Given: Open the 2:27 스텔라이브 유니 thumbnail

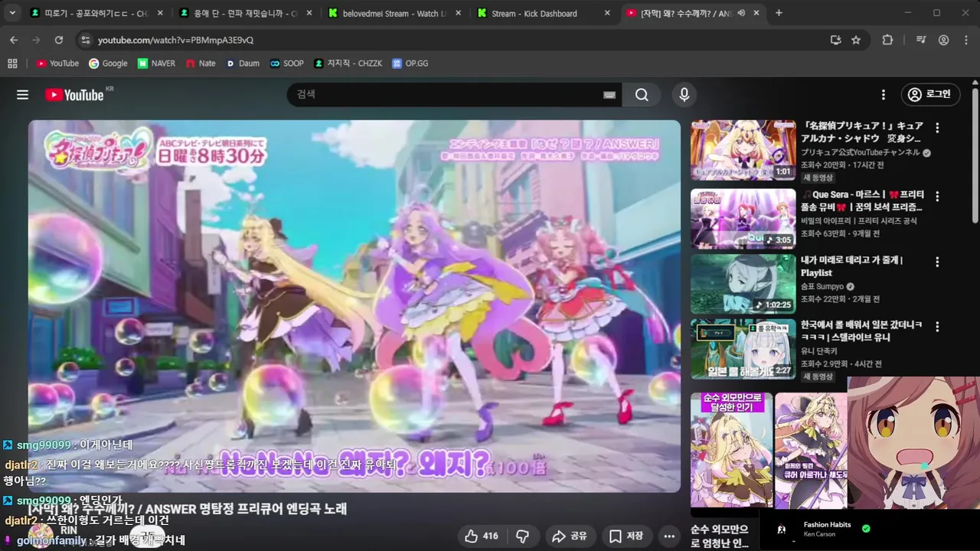Looking at the screenshot, I should point(743,349).
